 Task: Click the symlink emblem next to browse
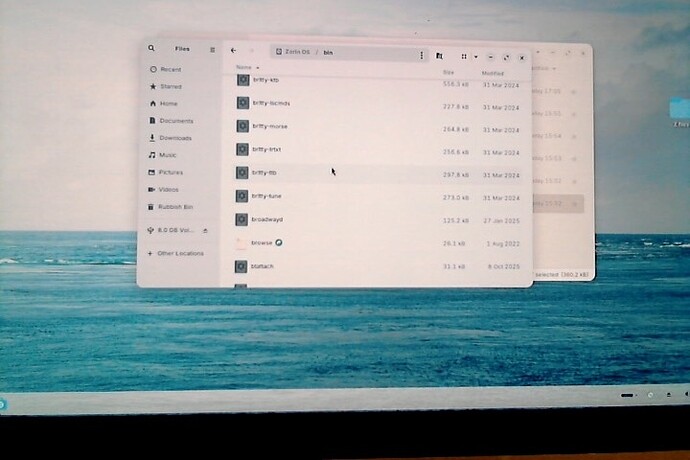click(x=279, y=243)
